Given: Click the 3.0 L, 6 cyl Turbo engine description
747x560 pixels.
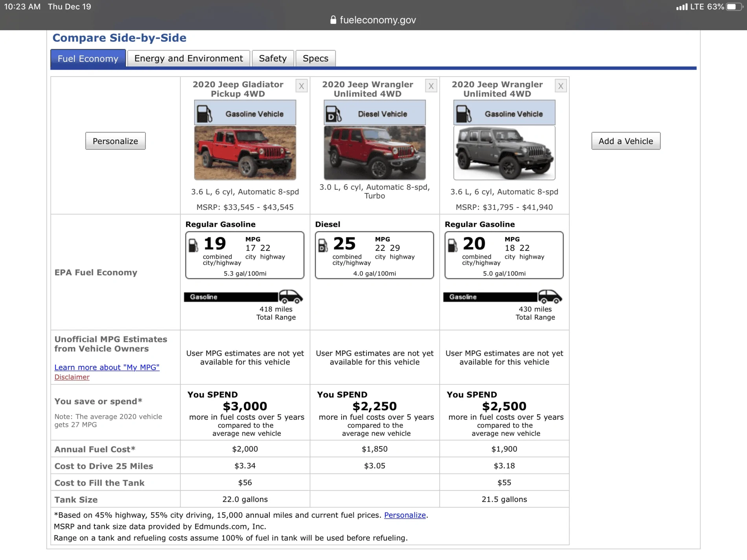Looking at the screenshot, I should pyautogui.click(x=375, y=191).
